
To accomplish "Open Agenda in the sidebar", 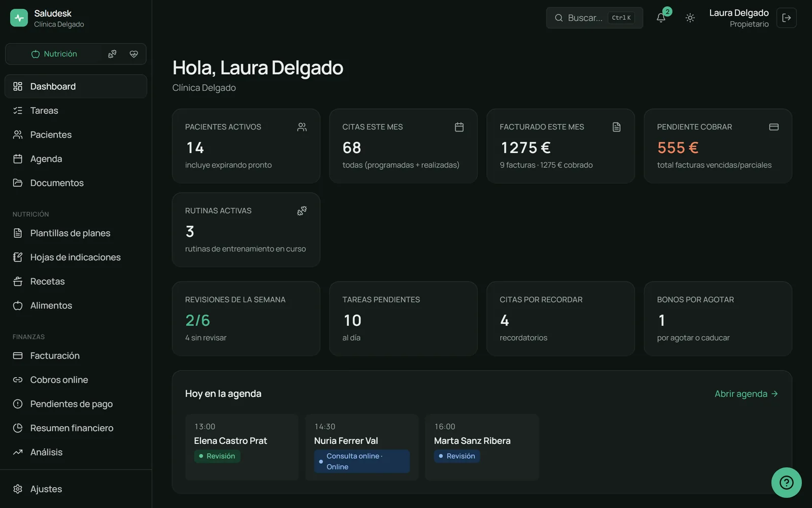I will coord(76,158).
